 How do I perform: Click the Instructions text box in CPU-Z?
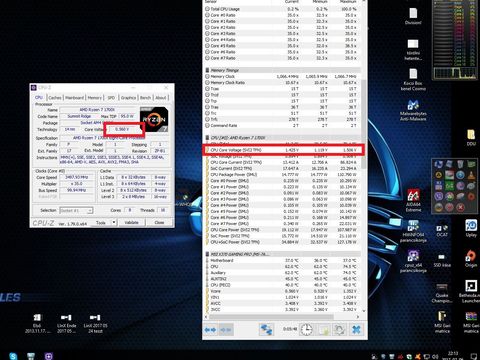[115, 159]
